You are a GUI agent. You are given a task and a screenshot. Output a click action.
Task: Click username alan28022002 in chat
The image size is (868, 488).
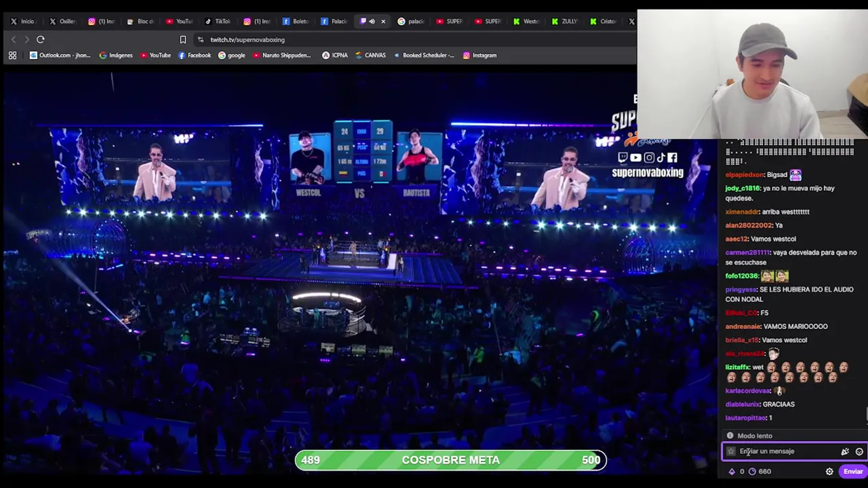[x=749, y=225]
